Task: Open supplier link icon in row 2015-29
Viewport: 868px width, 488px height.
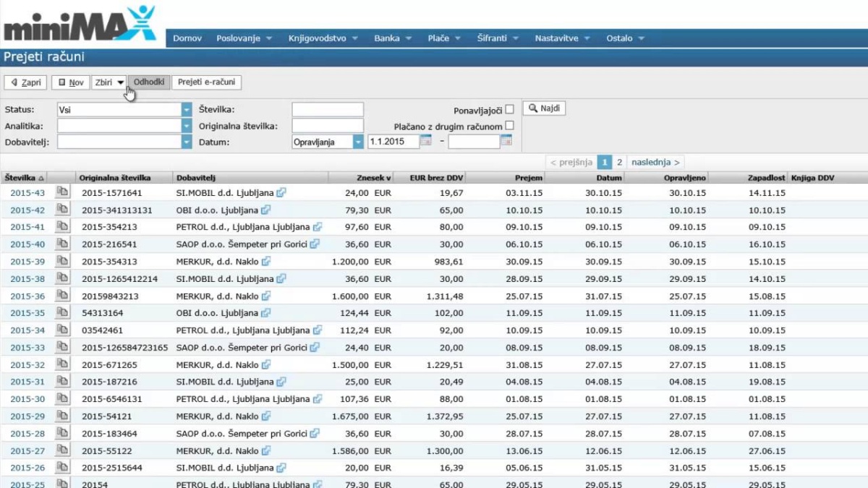Action: (x=265, y=416)
